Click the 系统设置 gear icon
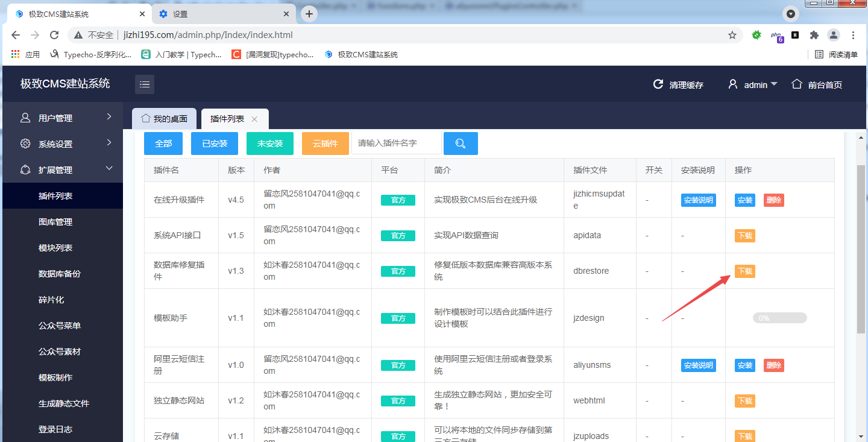Image resolution: width=868 pixels, height=442 pixels. coord(24,144)
